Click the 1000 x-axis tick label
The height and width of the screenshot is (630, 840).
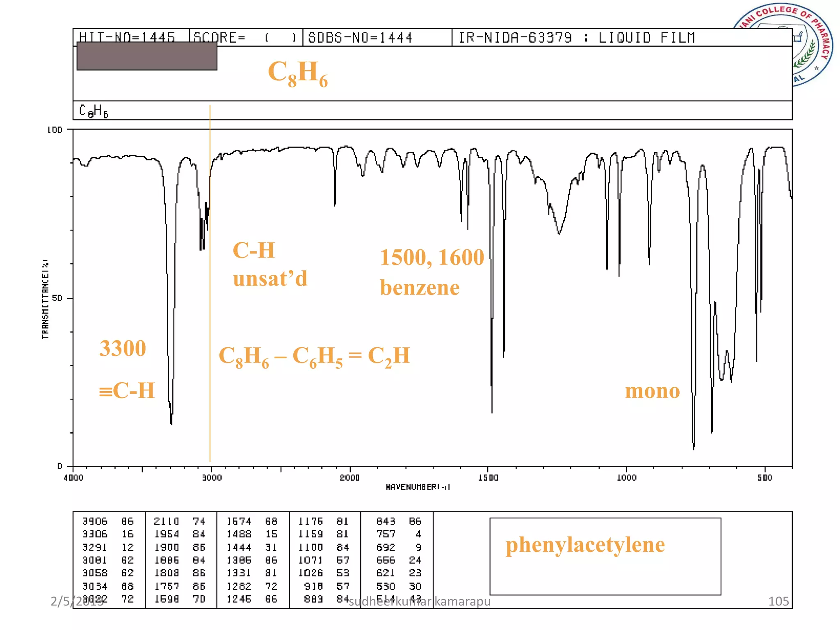[x=627, y=477]
